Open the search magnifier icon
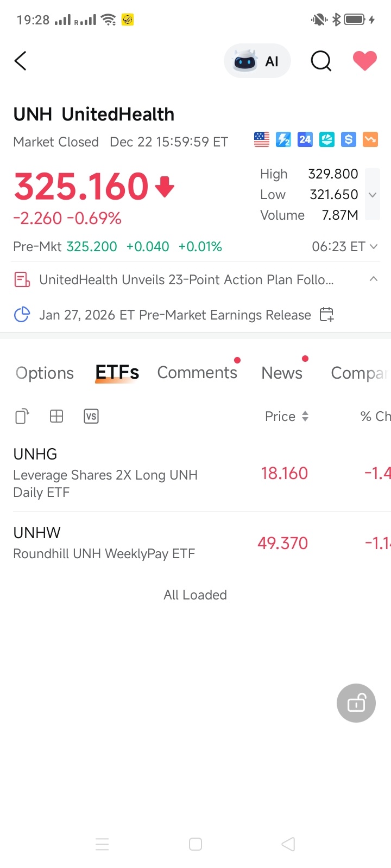This screenshot has width=391, height=868. click(321, 61)
